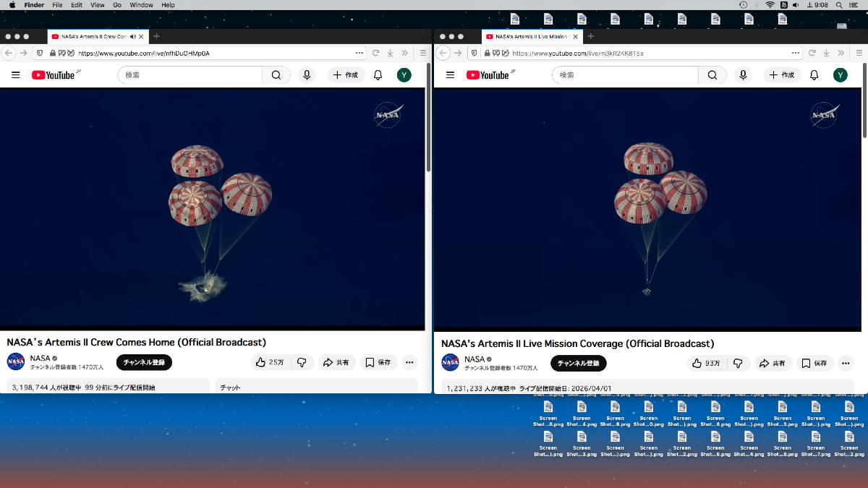The height and width of the screenshot is (488, 868).
Task: Open more actions menu under Live Mission Coverage video
Action: tap(844, 363)
